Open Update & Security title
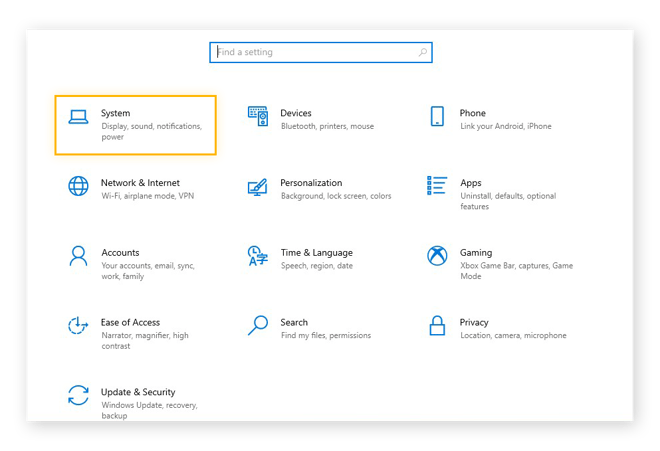The image size is (660, 451). [138, 392]
